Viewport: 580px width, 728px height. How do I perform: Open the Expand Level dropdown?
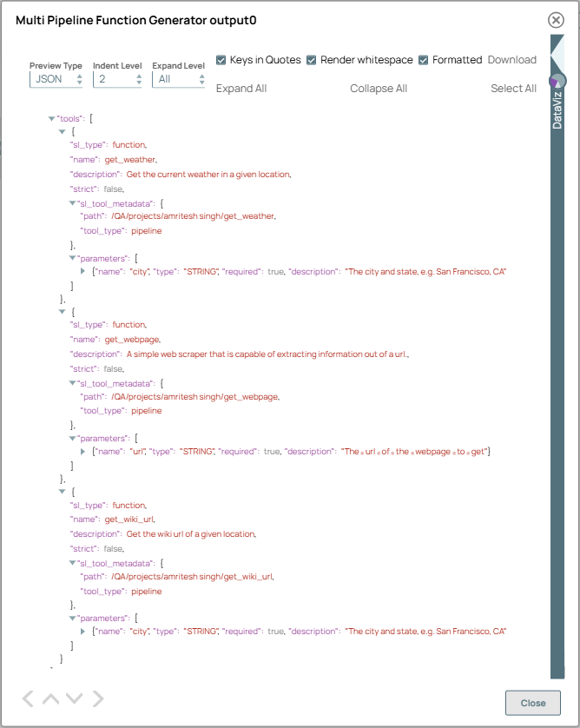[178, 79]
